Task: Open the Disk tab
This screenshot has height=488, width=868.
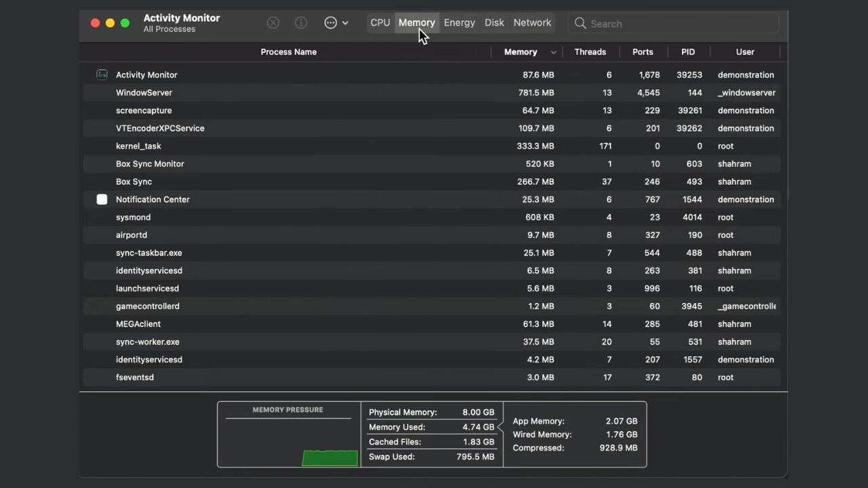Action: pyautogui.click(x=494, y=22)
